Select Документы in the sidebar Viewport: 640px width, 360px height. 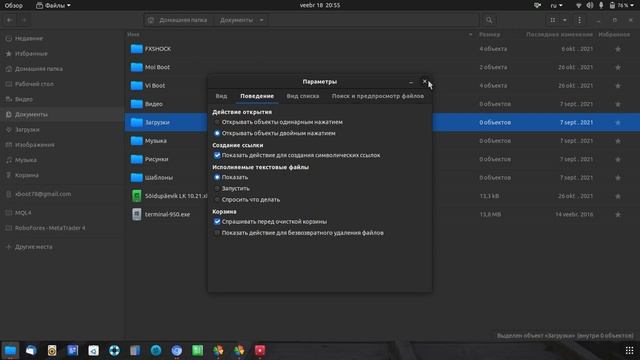click(62, 114)
